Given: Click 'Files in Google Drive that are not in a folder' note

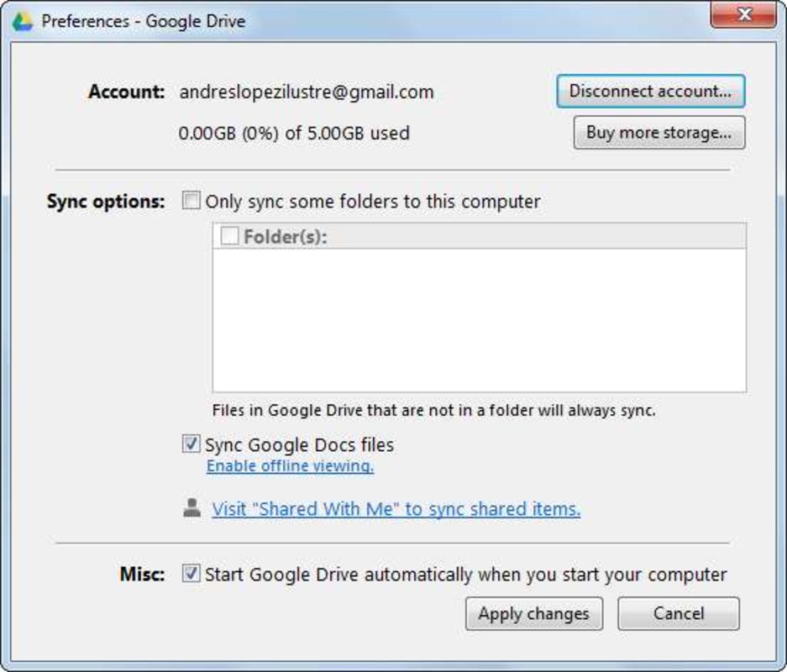Looking at the screenshot, I should (433, 411).
